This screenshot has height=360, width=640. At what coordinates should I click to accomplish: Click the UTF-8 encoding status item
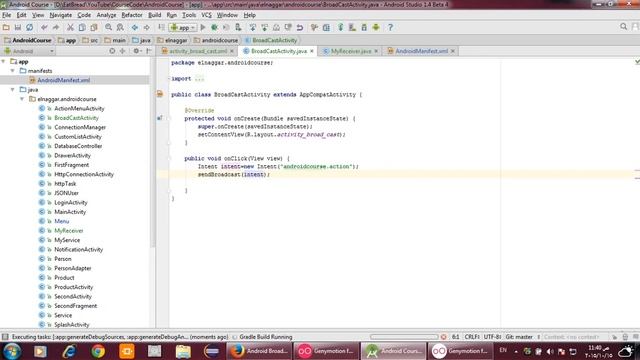point(492,337)
